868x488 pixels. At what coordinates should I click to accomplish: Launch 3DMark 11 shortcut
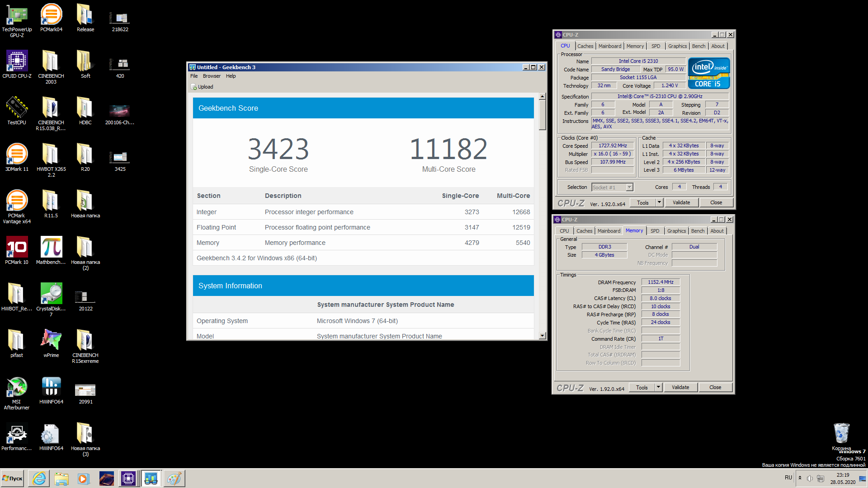(17, 157)
